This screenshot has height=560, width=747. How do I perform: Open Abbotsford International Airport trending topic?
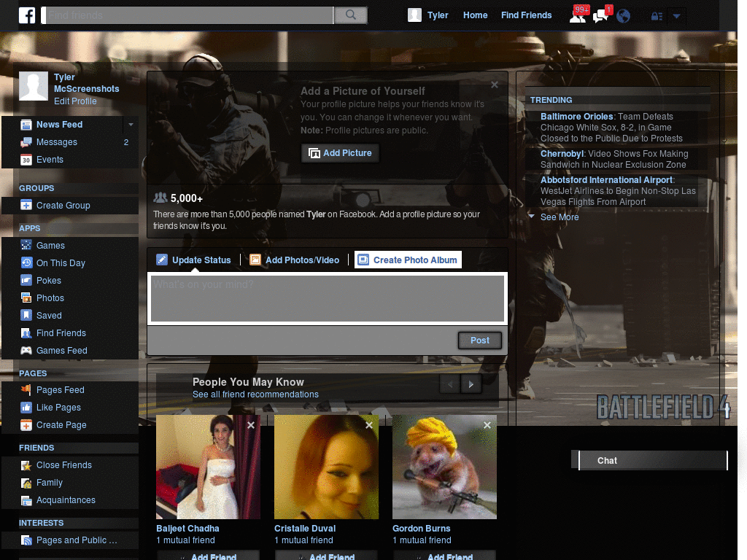pos(606,180)
